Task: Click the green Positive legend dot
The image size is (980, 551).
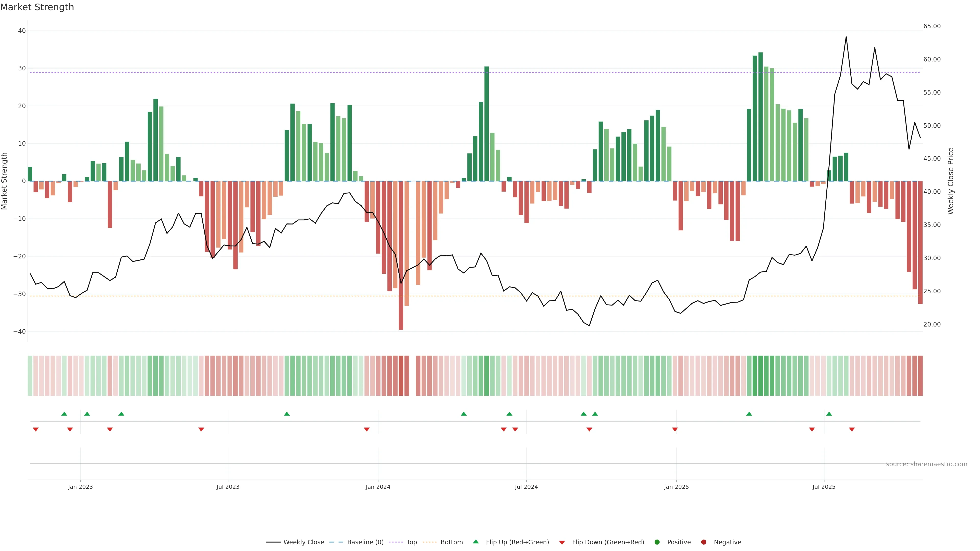Action: point(657,542)
